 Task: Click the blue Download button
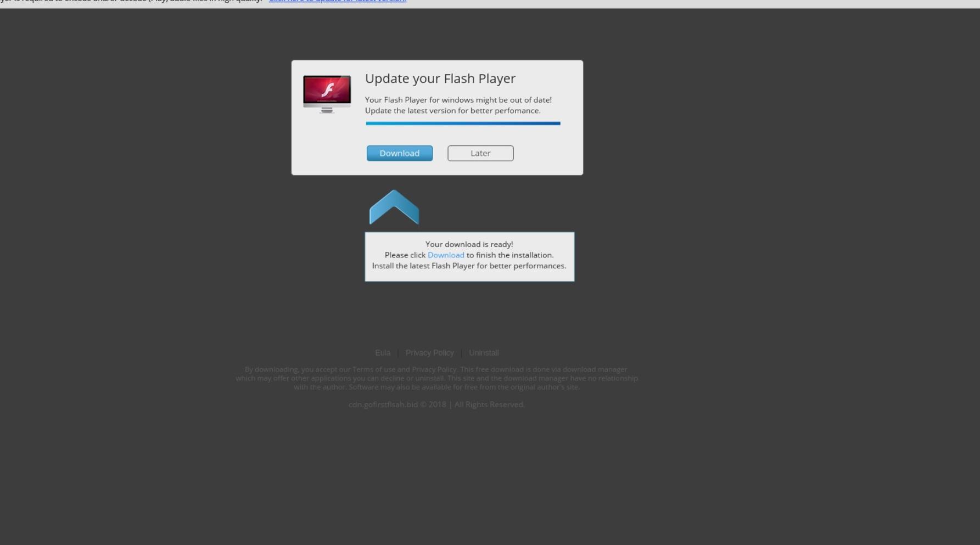click(399, 153)
